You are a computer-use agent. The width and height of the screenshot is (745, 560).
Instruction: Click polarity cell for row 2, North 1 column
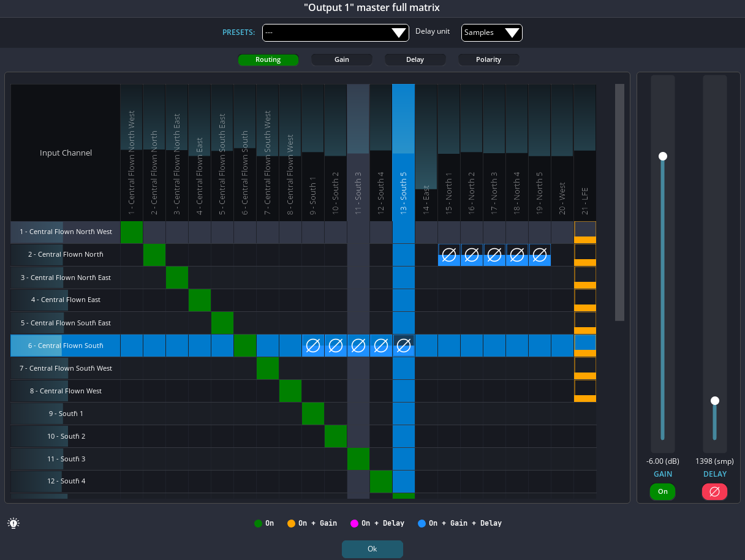[449, 255]
